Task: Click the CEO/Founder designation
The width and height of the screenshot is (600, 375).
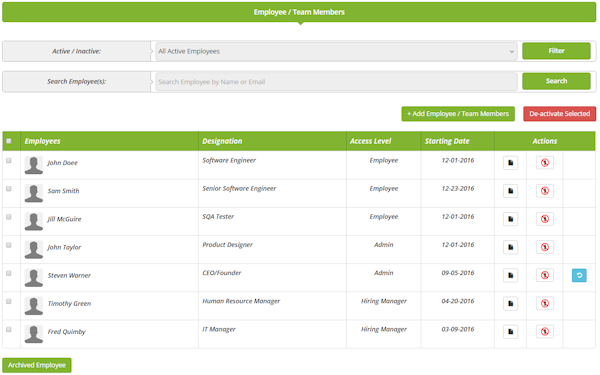Action: tap(222, 273)
